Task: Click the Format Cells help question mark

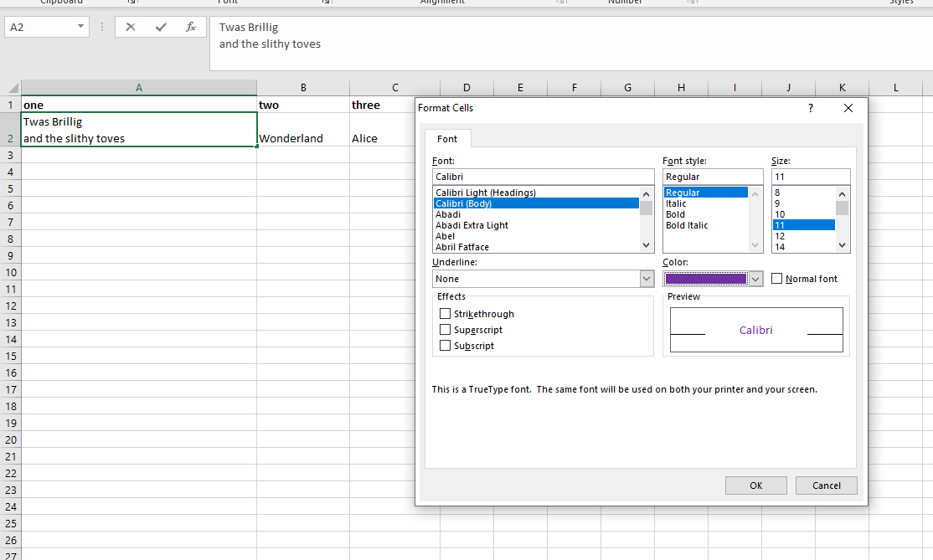Action: coord(810,108)
